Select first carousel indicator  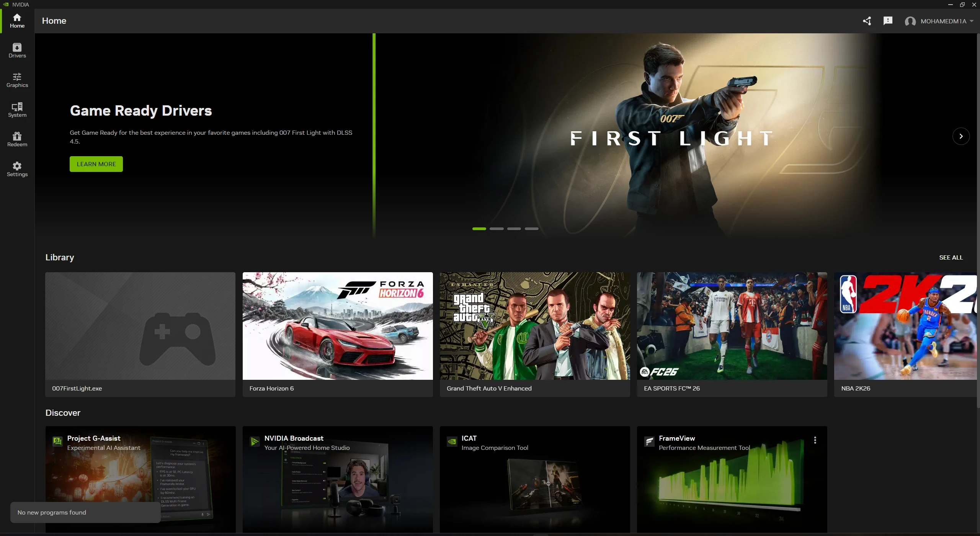(x=479, y=229)
